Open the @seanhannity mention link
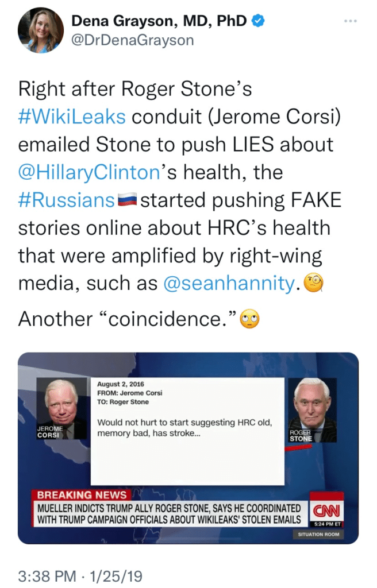 pyautogui.click(x=229, y=283)
